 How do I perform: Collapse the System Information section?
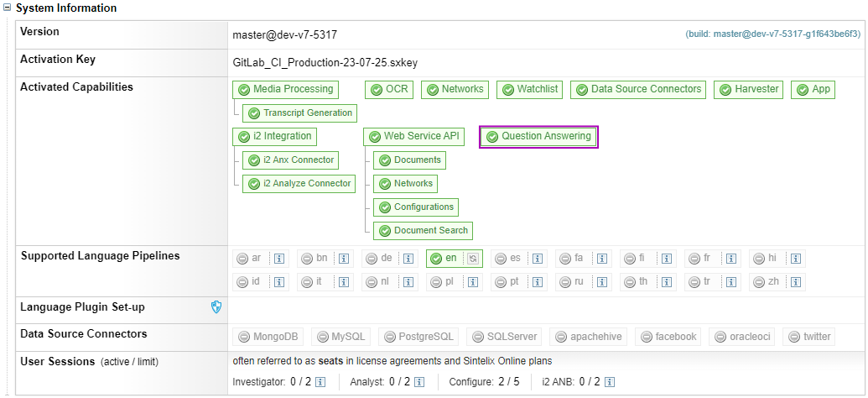click(8, 8)
